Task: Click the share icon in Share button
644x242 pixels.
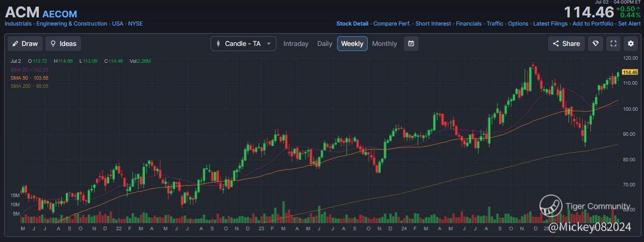Action: (556, 44)
